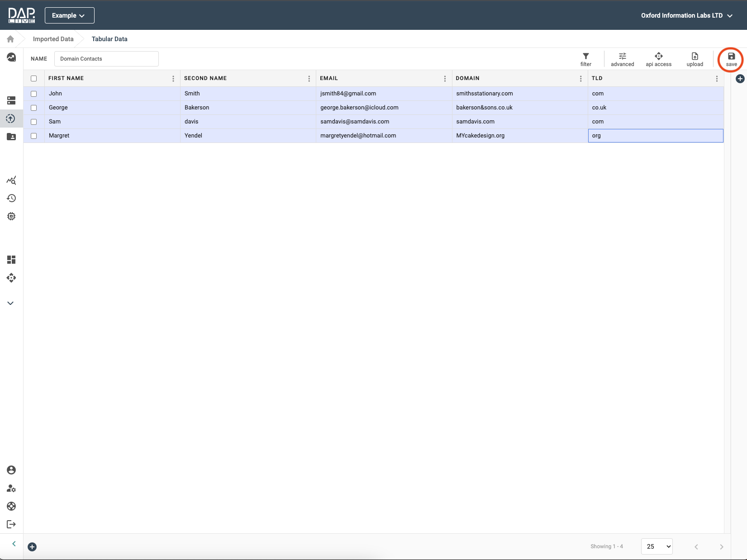This screenshot has height=560, width=747.
Task: Click the upload file icon
Action: (695, 59)
